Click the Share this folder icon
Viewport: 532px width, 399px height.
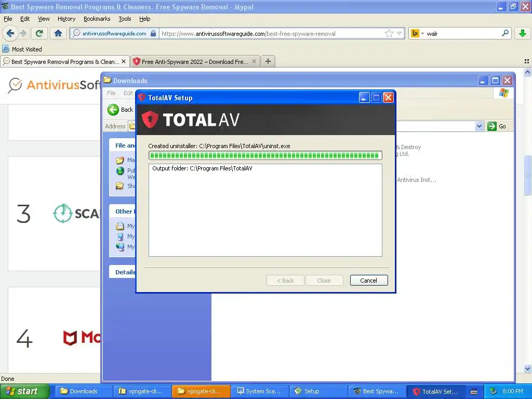(x=120, y=186)
